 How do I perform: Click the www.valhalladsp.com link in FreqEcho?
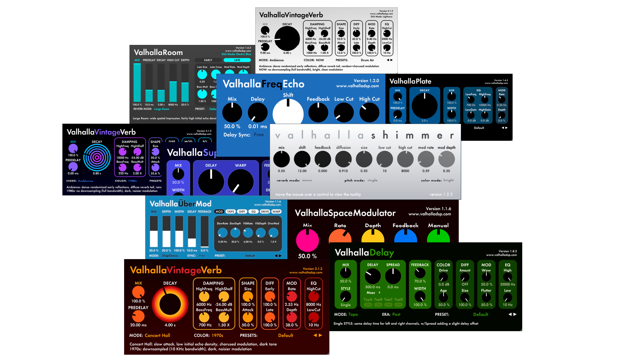point(357,86)
